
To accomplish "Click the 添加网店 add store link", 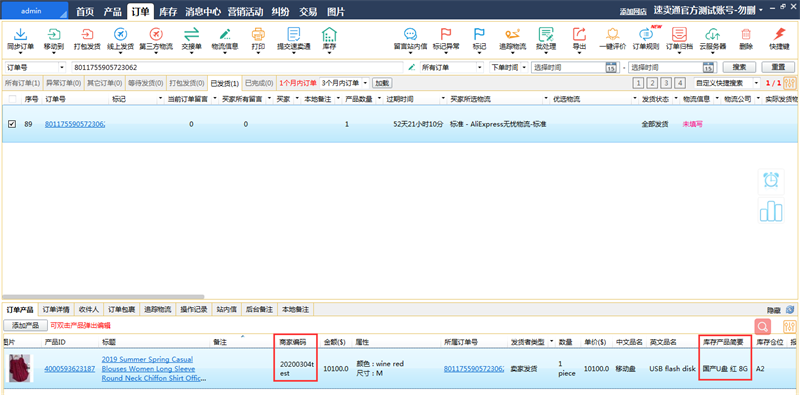I will tap(633, 11).
